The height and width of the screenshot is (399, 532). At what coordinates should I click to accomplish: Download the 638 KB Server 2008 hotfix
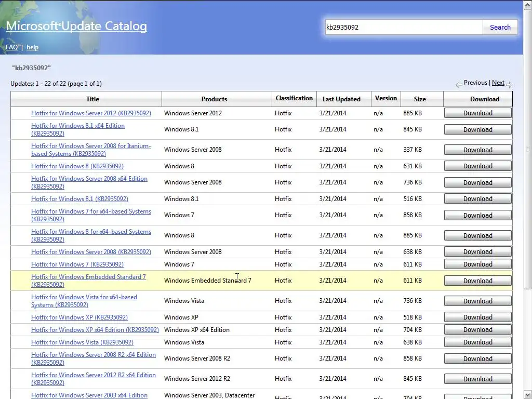tap(478, 252)
